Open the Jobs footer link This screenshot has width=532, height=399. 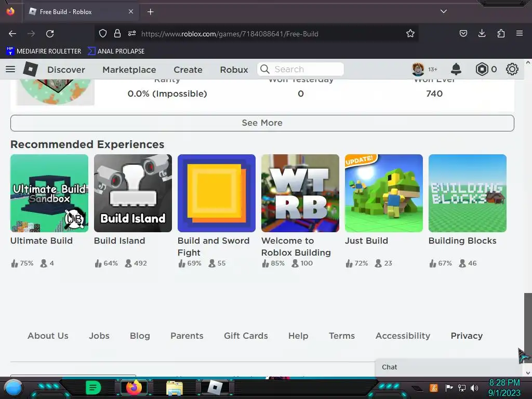(x=99, y=336)
